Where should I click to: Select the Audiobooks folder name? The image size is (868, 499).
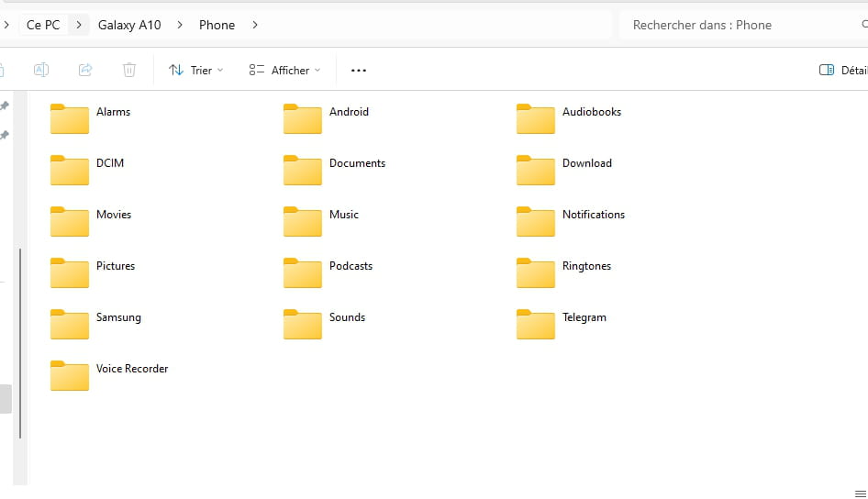pos(592,112)
